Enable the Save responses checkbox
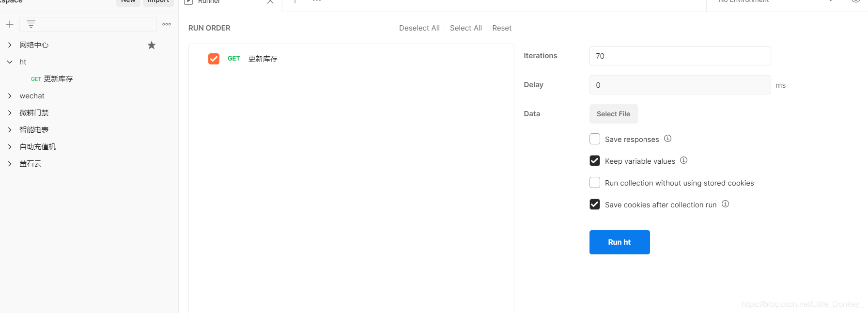This screenshot has width=868, height=313. tap(595, 139)
